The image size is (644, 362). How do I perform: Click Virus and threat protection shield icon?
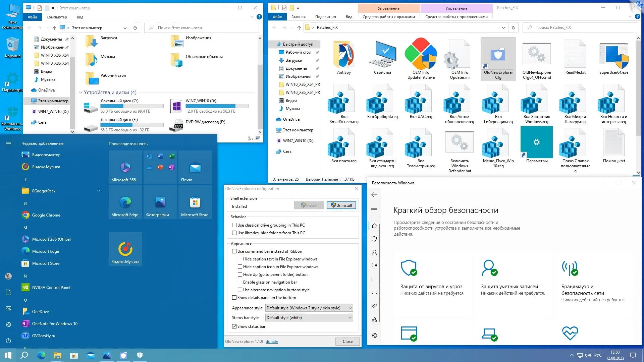pos(409,268)
